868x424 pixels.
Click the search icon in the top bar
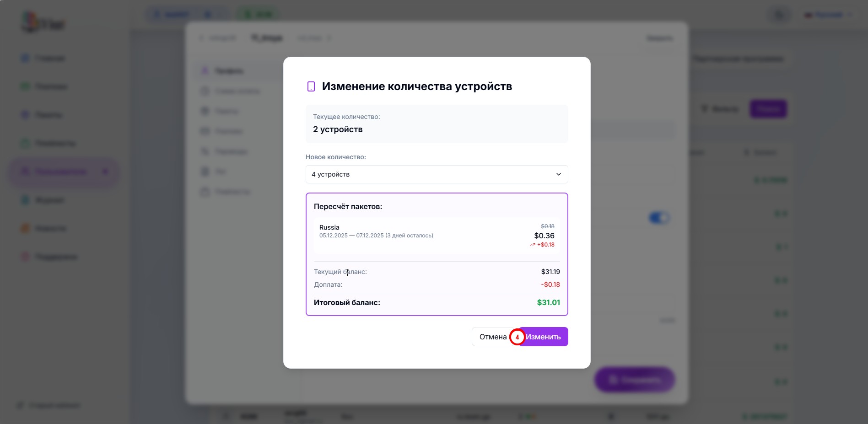pyautogui.click(x=779, y=15)
